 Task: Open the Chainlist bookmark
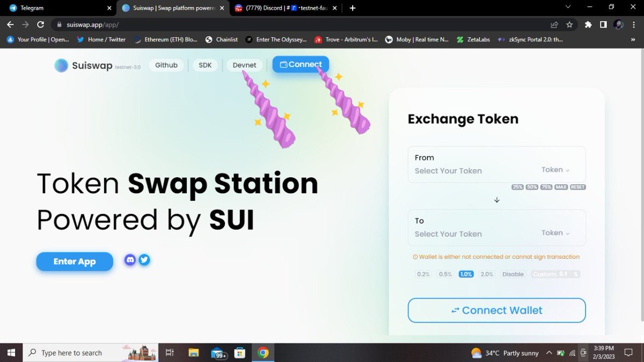[222, 39]
